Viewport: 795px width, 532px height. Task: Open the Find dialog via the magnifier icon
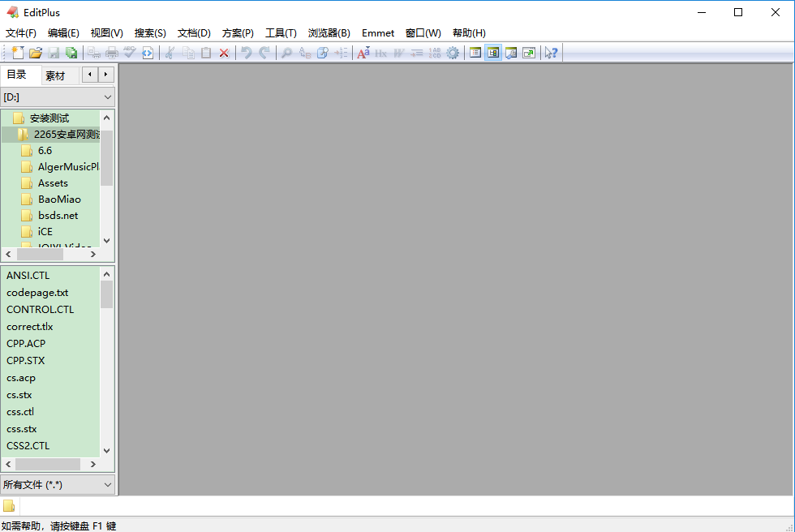(x=287, y=52)
